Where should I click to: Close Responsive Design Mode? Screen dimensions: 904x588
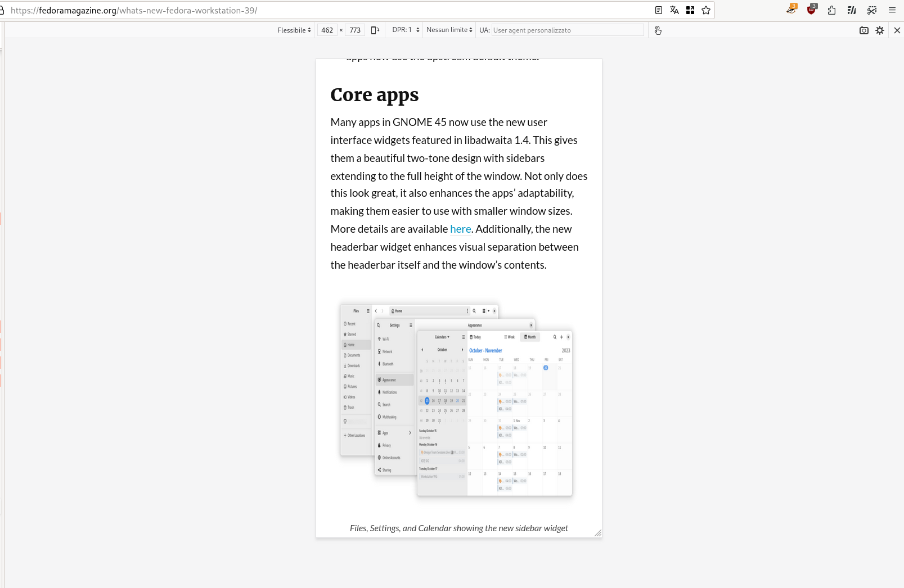tap(897, 30)
